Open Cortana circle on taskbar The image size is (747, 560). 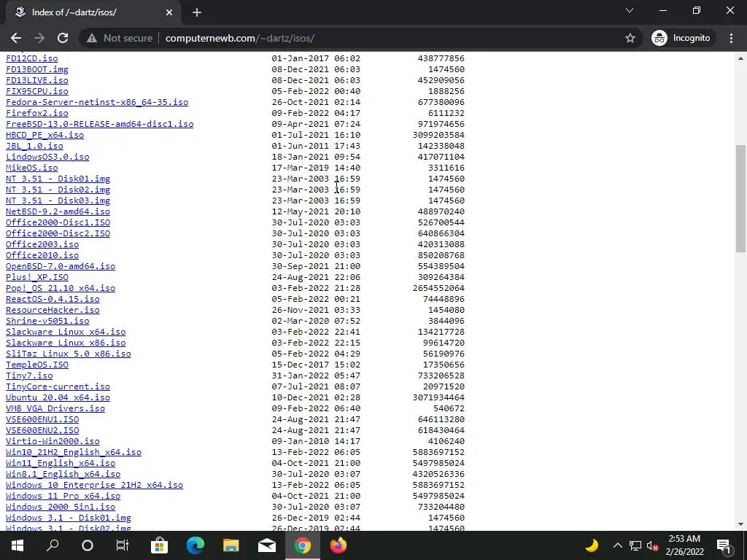click(88, 545)
